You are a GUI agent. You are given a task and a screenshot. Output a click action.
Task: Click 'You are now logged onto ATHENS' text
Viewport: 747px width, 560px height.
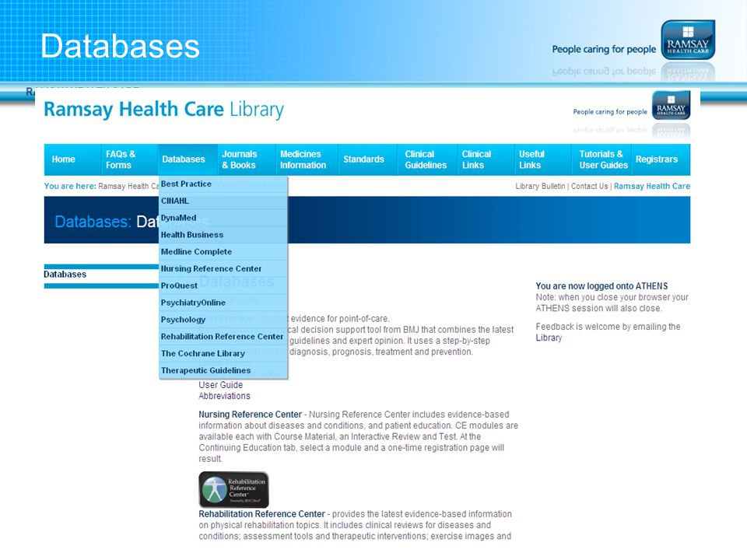click(601, 286)
